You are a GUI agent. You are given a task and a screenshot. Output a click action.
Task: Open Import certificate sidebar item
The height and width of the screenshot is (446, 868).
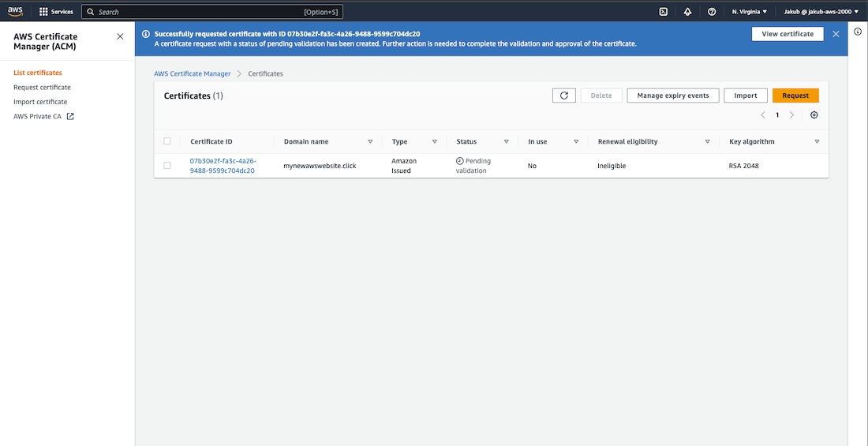tap(40, 102)
